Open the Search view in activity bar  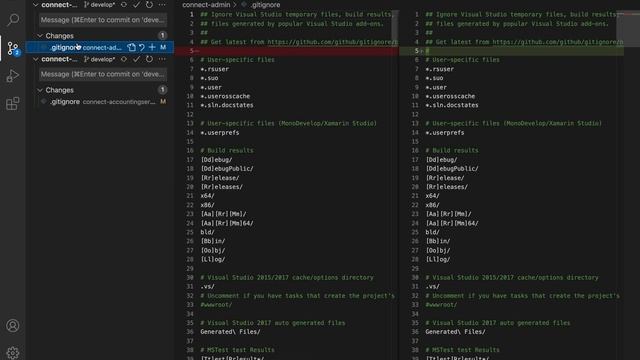[x=13, y=20]
